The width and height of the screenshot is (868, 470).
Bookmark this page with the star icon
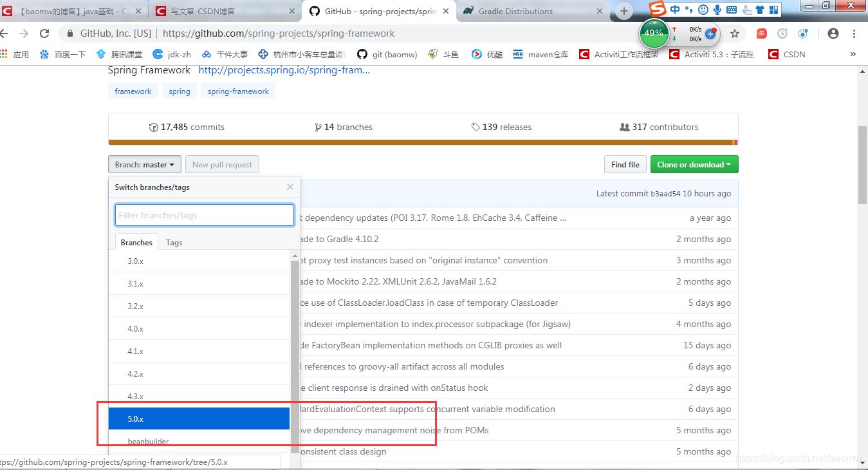pyautogui.click(x=735, y=33)
